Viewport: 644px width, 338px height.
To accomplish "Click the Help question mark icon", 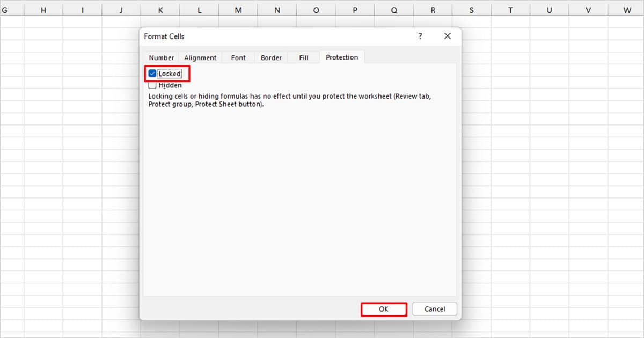I will coord(420,36).
